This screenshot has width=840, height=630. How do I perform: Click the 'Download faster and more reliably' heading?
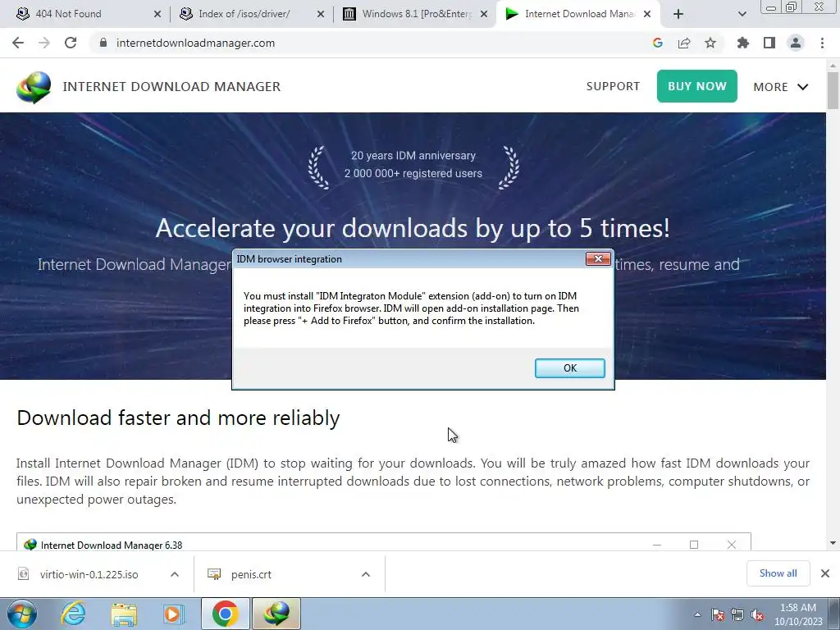coord(178,418)
